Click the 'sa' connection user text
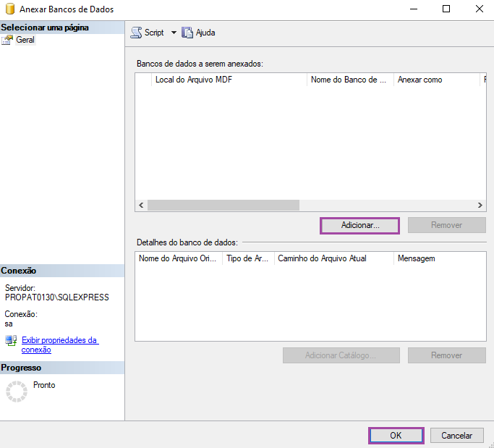This screenshot has width=494, height=448. click(x=9, y=324)
